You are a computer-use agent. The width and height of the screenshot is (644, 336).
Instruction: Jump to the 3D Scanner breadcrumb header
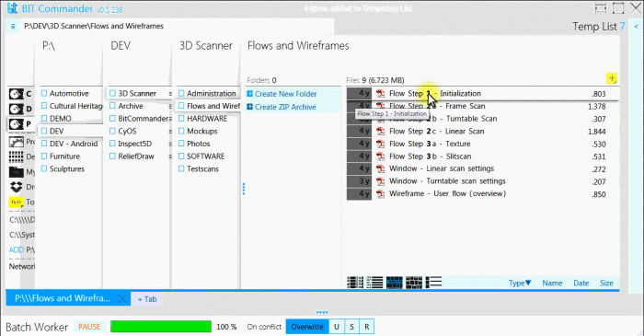click(206, 46)
